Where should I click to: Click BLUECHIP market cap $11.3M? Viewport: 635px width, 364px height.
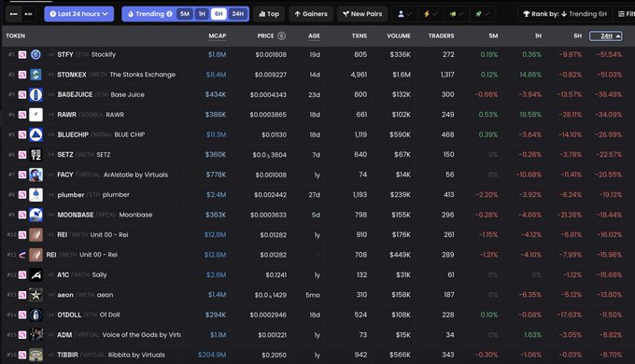coord(217,134)
